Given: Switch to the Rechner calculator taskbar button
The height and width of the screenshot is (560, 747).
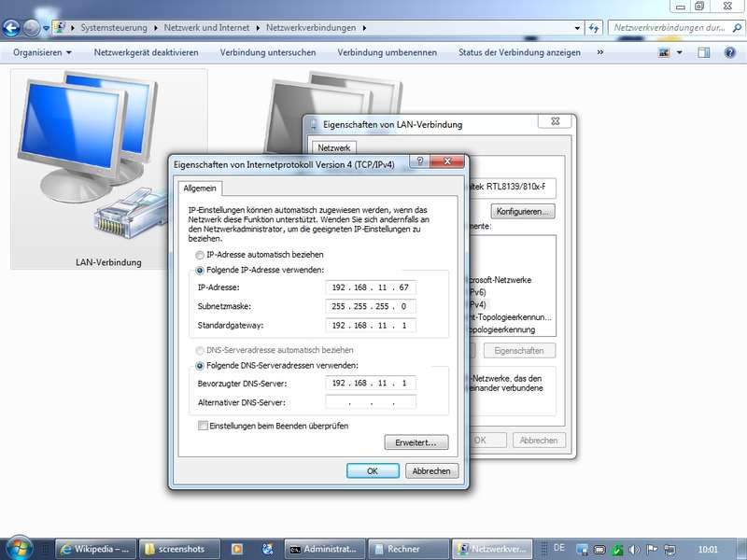Looking at the screenshot, I should (408, 549).
